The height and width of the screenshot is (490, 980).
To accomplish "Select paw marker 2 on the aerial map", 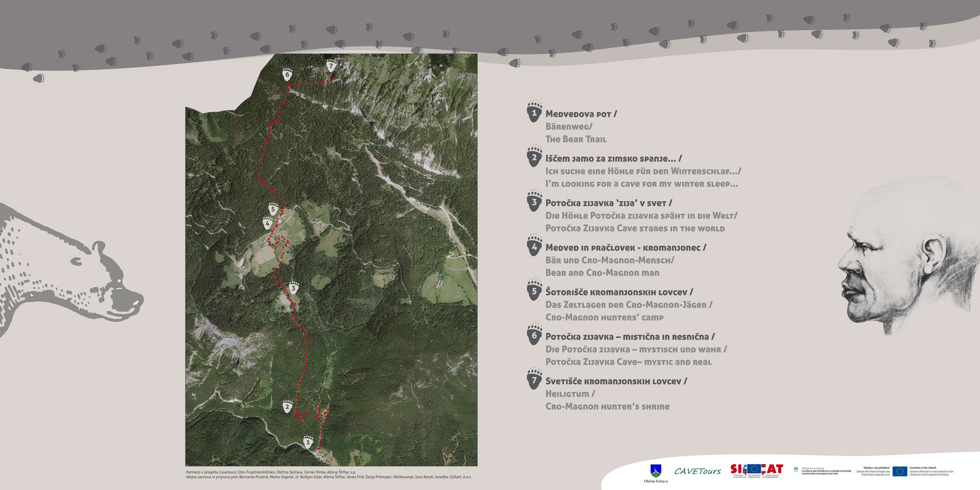I will tap(288, 406).
